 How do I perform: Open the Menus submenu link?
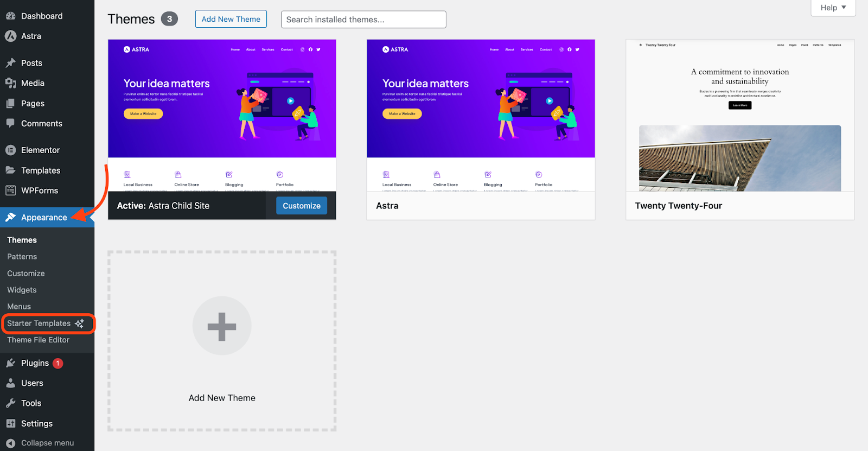point(19,307)
